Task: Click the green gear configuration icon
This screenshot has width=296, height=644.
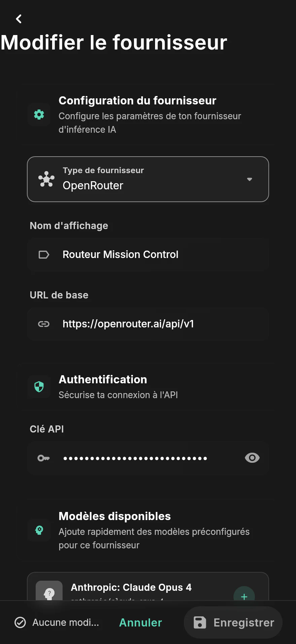Action: [39, 115]
